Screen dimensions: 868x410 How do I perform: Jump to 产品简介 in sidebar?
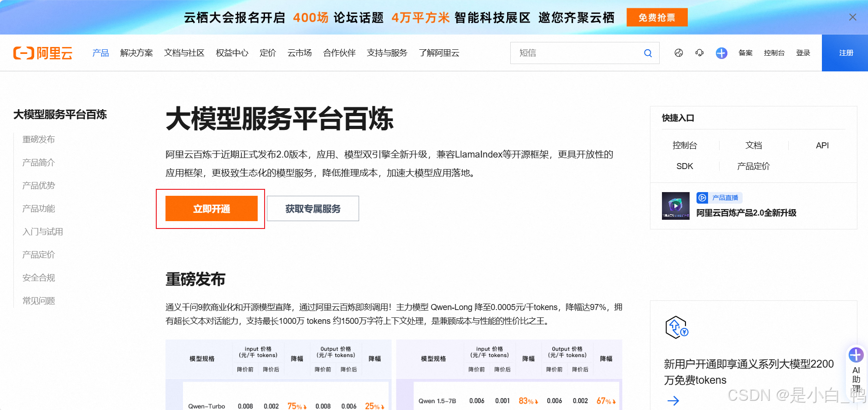tap(39, 162)
